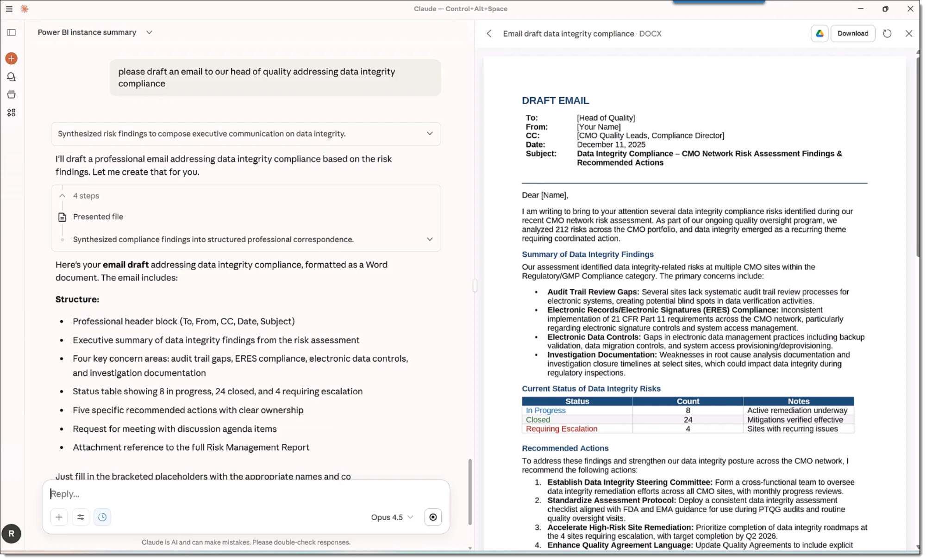Open the Opus 4.5 model selector
Viewport: 926px width, 560px height.
pyautogui.click(x=391, y=517)
